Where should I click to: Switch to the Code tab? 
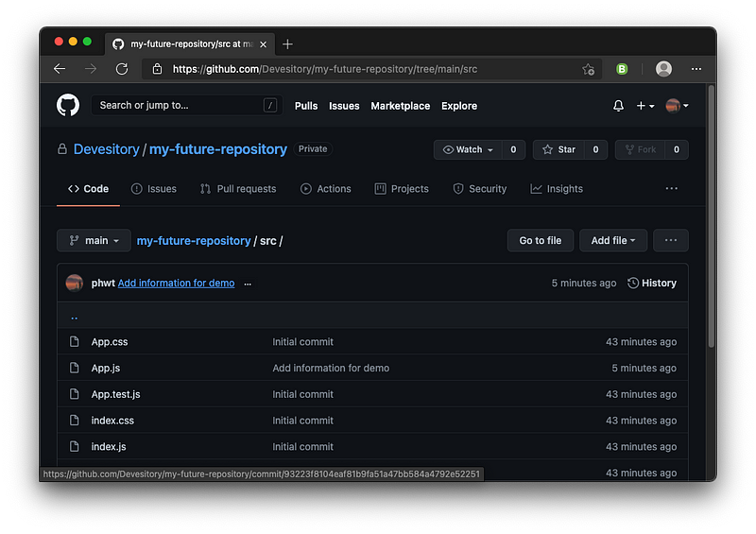click(x=88, y=189)
